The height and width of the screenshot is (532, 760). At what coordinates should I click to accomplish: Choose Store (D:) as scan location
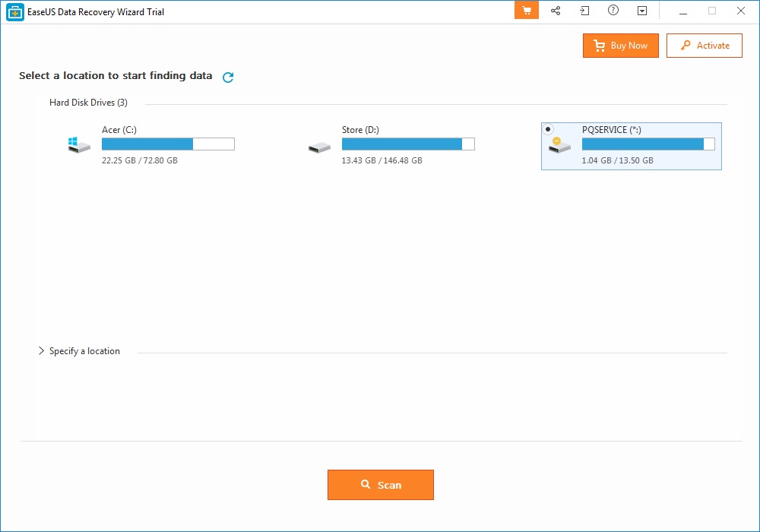[x=395, y=144]
